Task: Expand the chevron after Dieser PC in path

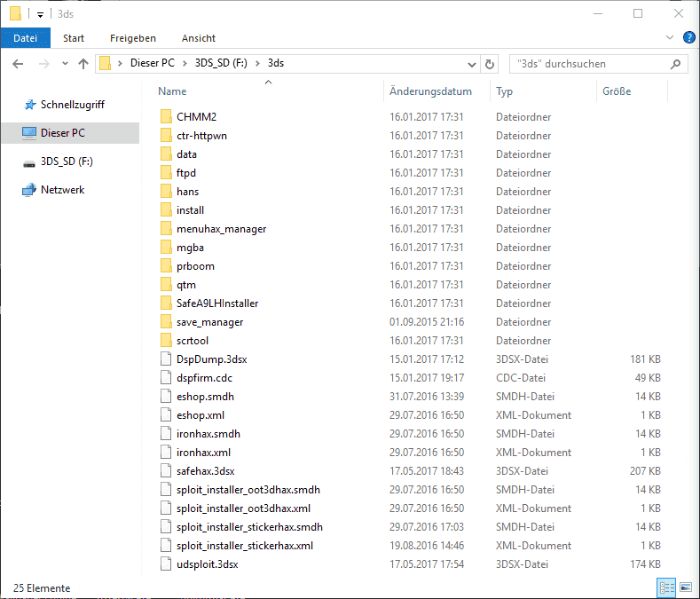Action: coord(185,63)
